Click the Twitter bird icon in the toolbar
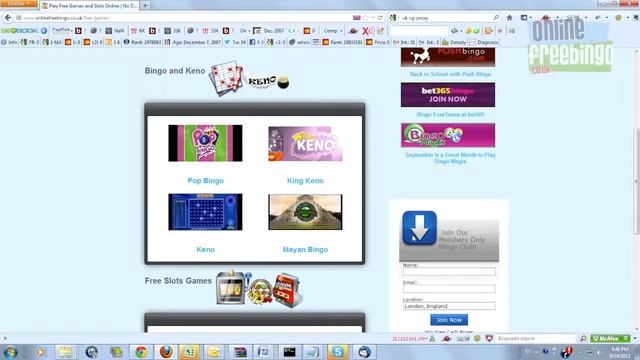Viewport: 640px width, 360px height. coord(227,42)
